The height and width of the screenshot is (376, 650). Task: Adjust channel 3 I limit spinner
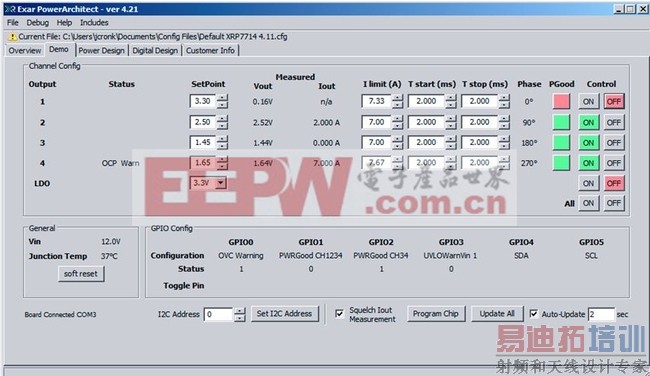point(398,142)
